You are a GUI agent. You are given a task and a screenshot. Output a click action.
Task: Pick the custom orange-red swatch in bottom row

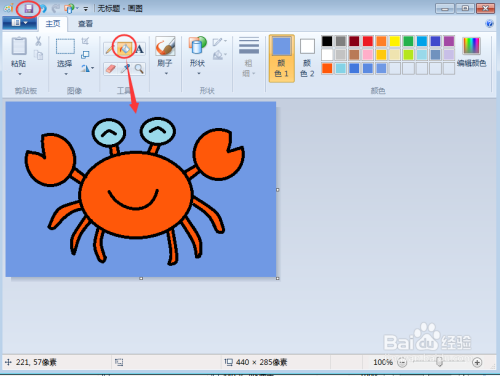[327, 68]
